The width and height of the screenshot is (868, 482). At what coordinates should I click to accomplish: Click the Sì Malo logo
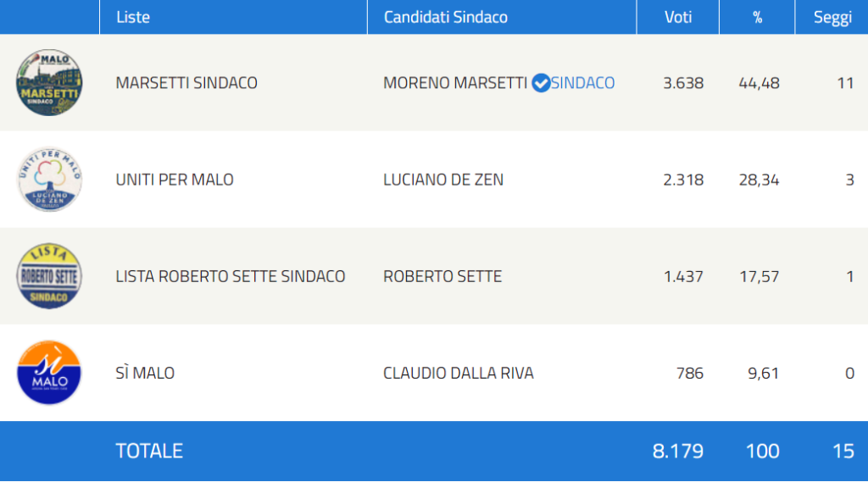(x=49, y=373)
